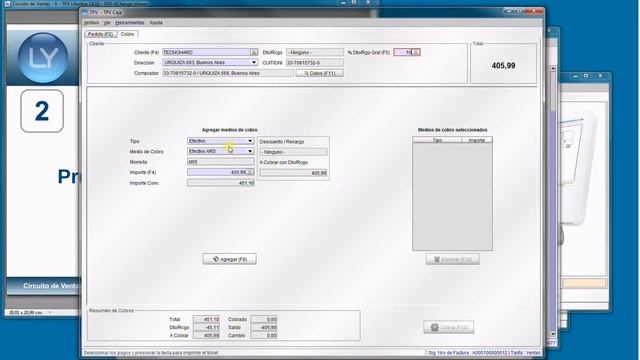
Task: Click the Comprador field
Action: pyautogui.click(x=228, y=73)
